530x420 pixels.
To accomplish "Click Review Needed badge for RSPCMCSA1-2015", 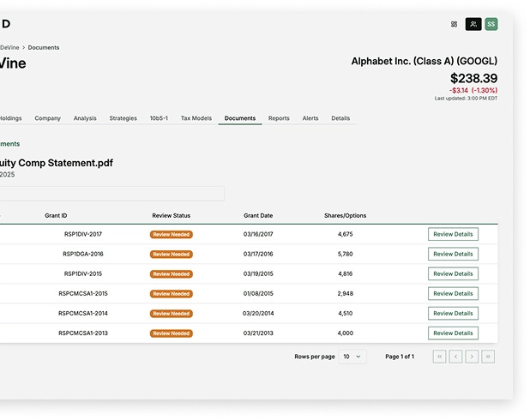I will (x=172, y=294).
